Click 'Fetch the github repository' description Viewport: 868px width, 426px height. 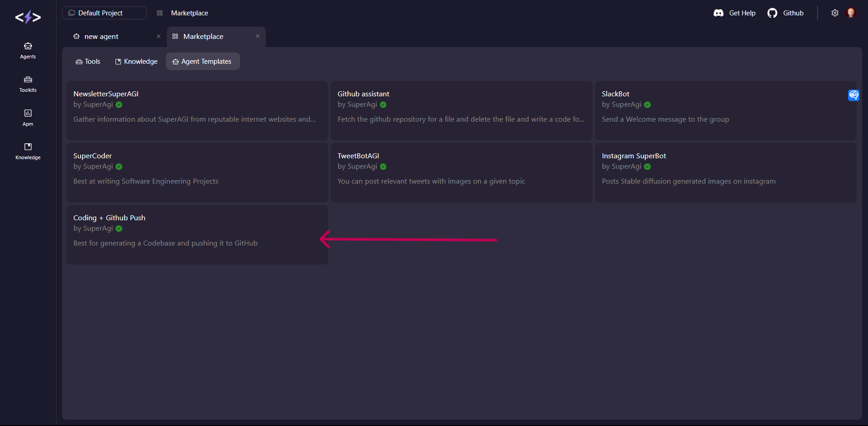coord(461,119)
